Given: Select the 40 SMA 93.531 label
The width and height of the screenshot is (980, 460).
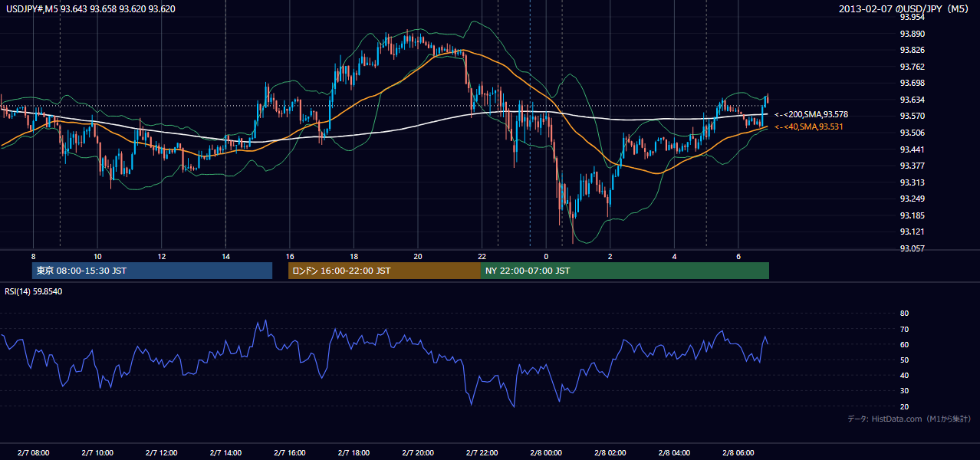Looking at the screenshot, I should coord(809,127).
